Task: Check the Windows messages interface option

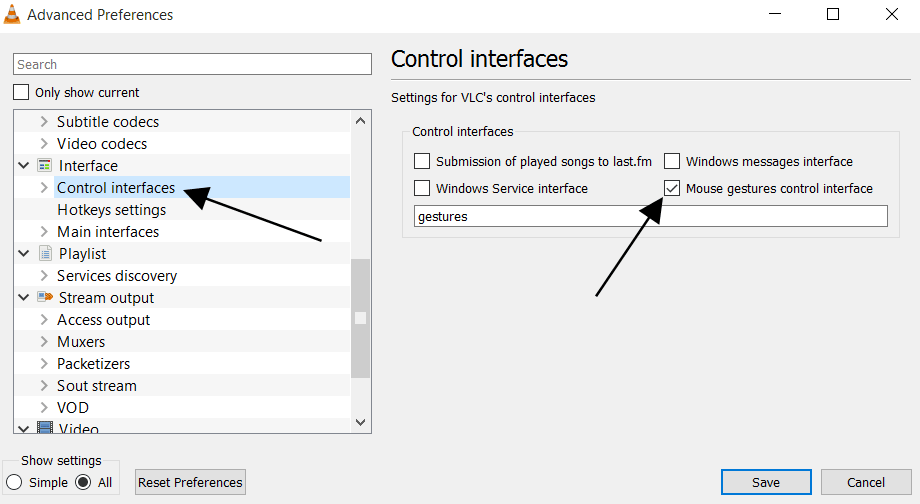Action: coord(672,161)
